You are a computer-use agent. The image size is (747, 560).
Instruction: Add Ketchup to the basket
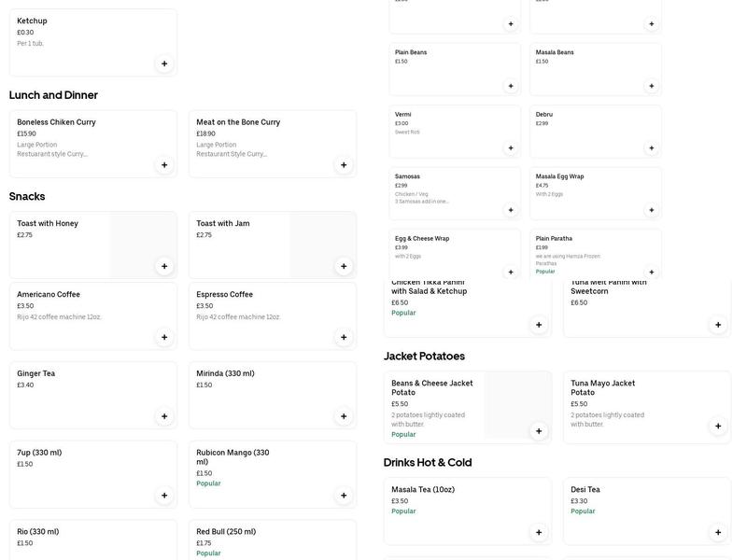coord(164,63)
